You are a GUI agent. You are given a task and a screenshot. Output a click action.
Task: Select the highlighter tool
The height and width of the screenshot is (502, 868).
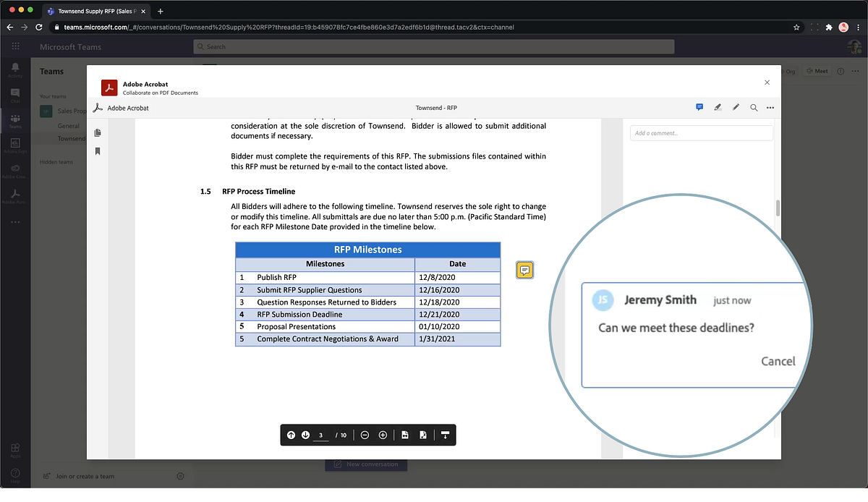tap(718, 107)
